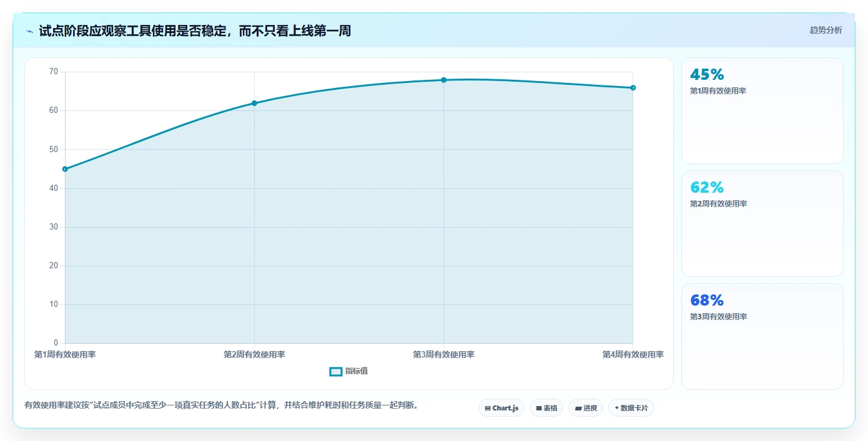Image resolution: width=868 pixels, height=441 pixels.
Task: Click the 68% stat card value
Action: [707, 301]
